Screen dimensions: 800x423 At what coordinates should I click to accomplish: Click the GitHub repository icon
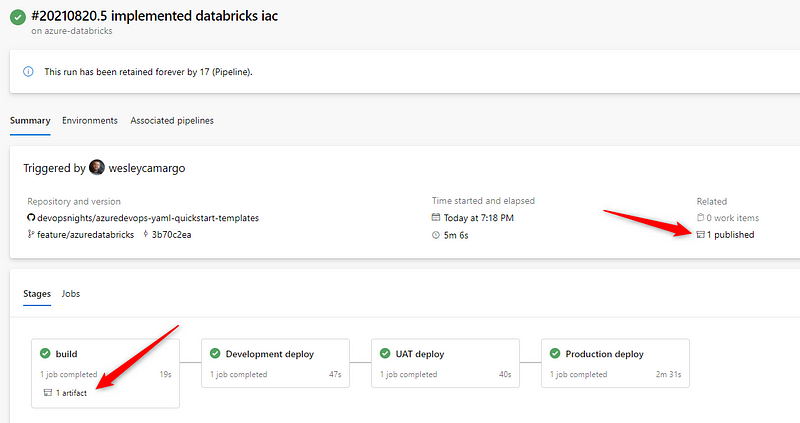[31, 217]
